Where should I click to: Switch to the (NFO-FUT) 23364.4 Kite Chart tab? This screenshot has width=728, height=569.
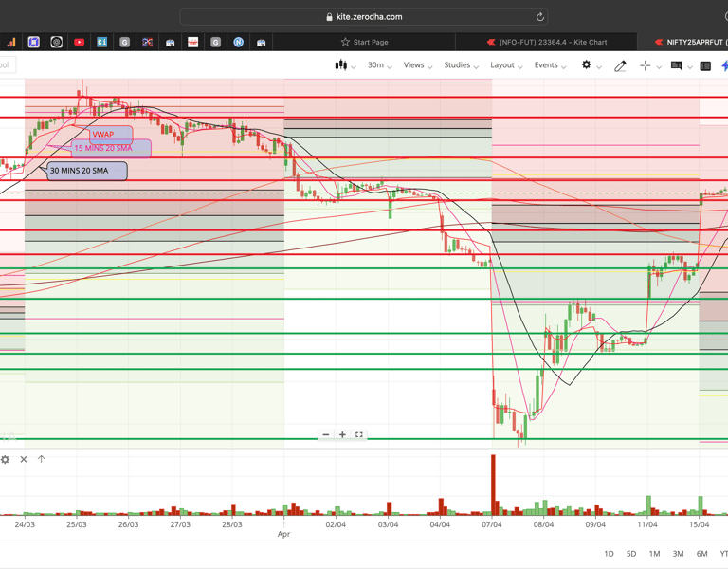546,42
